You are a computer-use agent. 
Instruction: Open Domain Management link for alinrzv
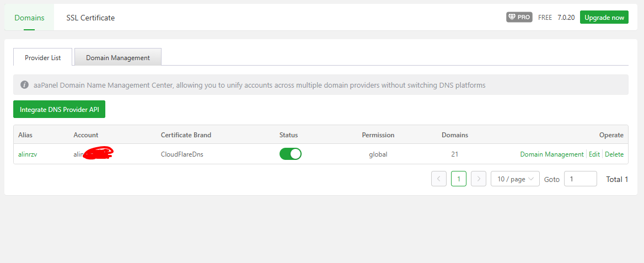pos(551,154)
